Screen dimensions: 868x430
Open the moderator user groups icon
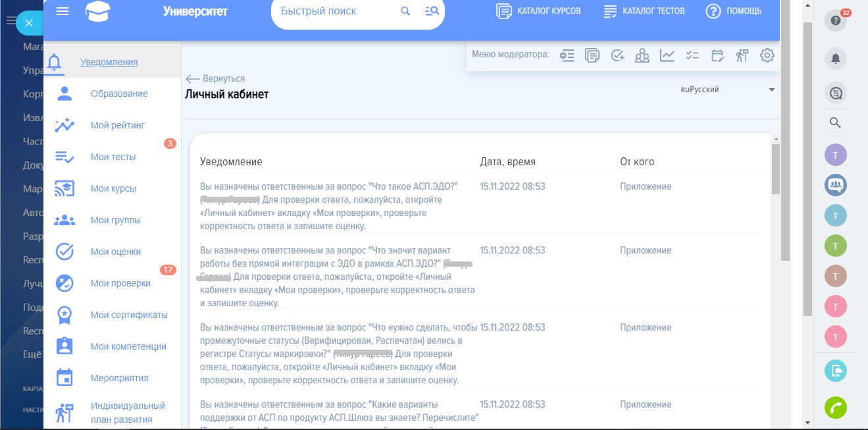pos(642,55)
